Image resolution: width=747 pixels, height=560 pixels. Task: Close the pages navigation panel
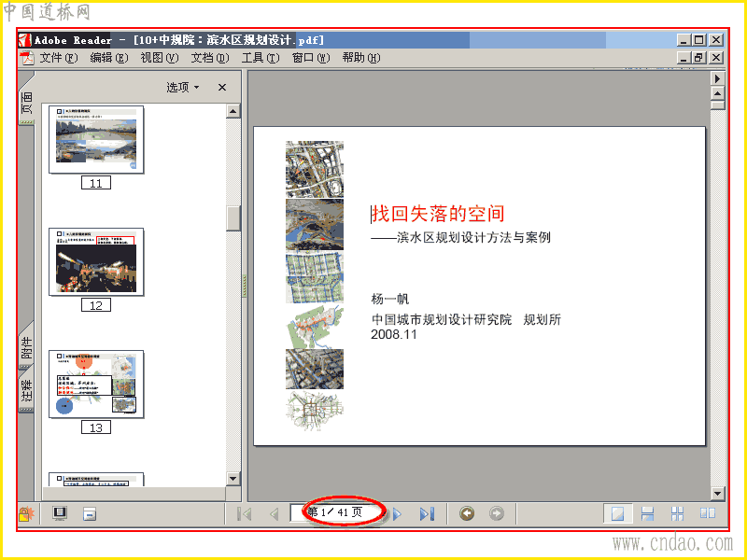(x=222, y=87)
